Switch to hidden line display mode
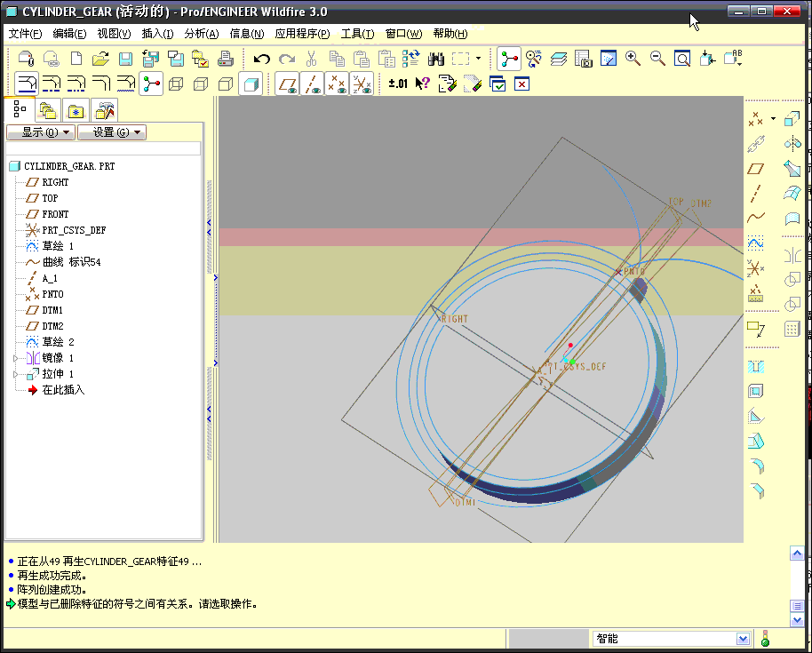Viewport: 812px width, 653px height. (201, 84)
